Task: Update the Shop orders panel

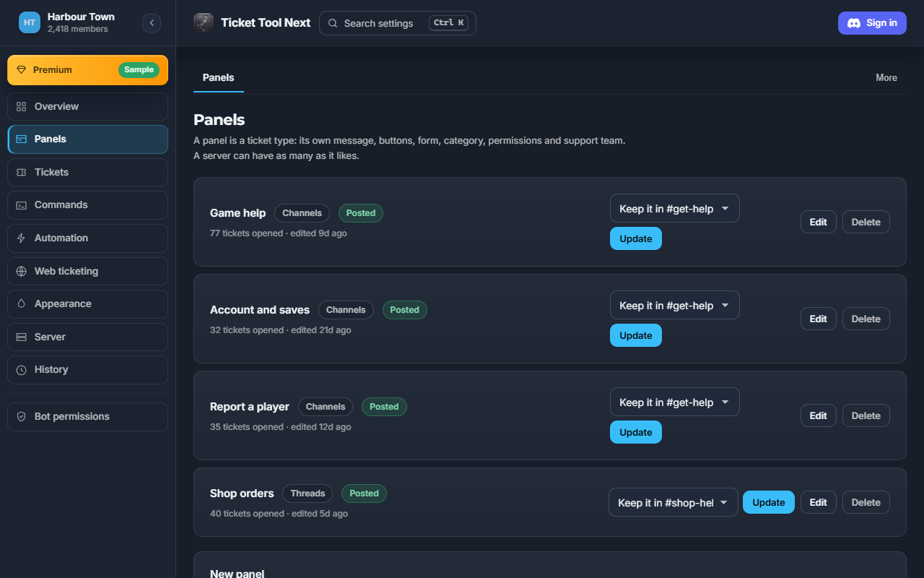Action: (769, 502)
